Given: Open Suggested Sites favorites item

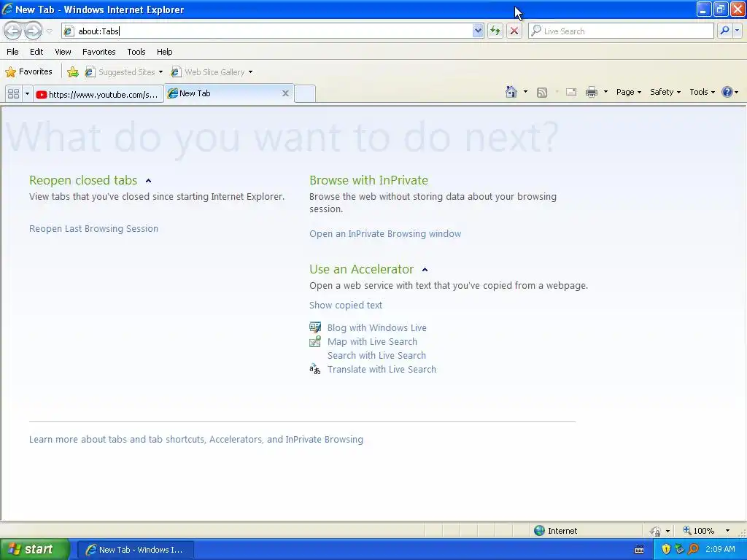Looking at the screenshot, I should [x=124, y=72].
